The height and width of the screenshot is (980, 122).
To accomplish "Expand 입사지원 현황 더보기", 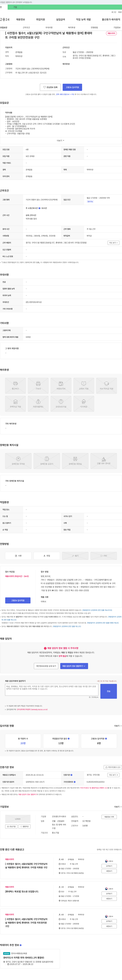I will click(x=118, y=726).
